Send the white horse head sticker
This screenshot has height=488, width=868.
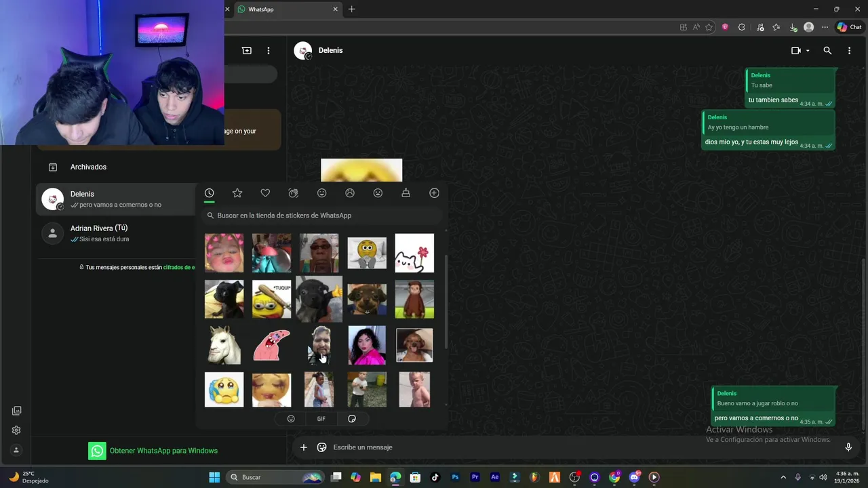(x=224, y=345)
